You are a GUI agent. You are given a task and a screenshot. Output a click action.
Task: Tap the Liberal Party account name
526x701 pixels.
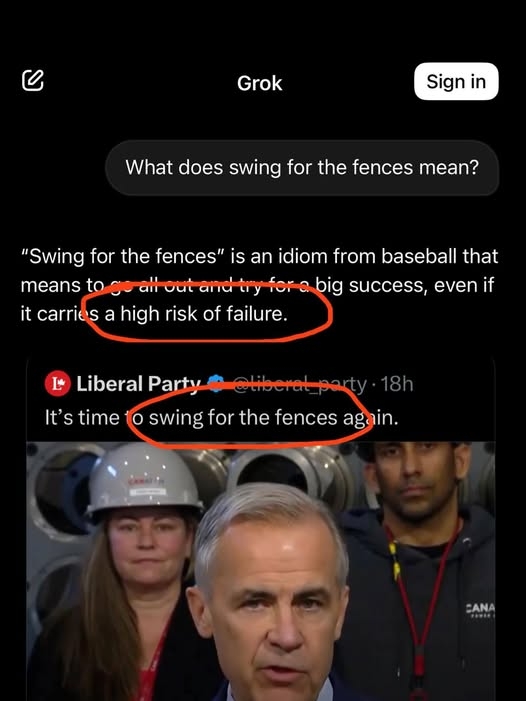(x=138, y=384)
